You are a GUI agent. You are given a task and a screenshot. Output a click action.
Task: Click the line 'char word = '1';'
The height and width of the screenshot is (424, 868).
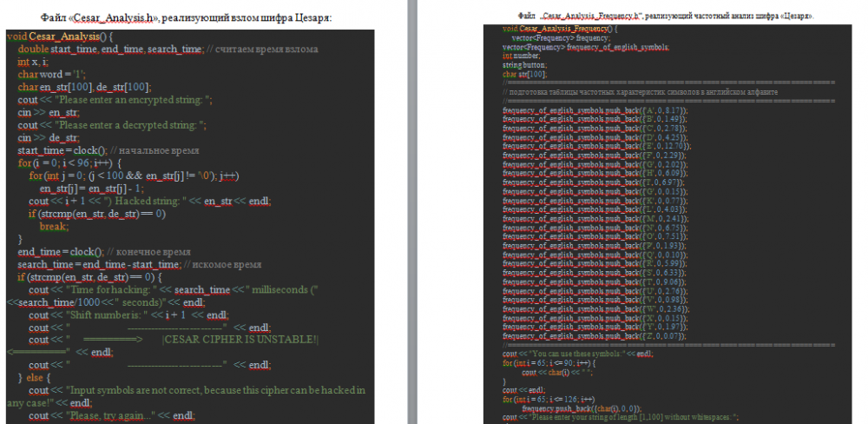[50, 75]
